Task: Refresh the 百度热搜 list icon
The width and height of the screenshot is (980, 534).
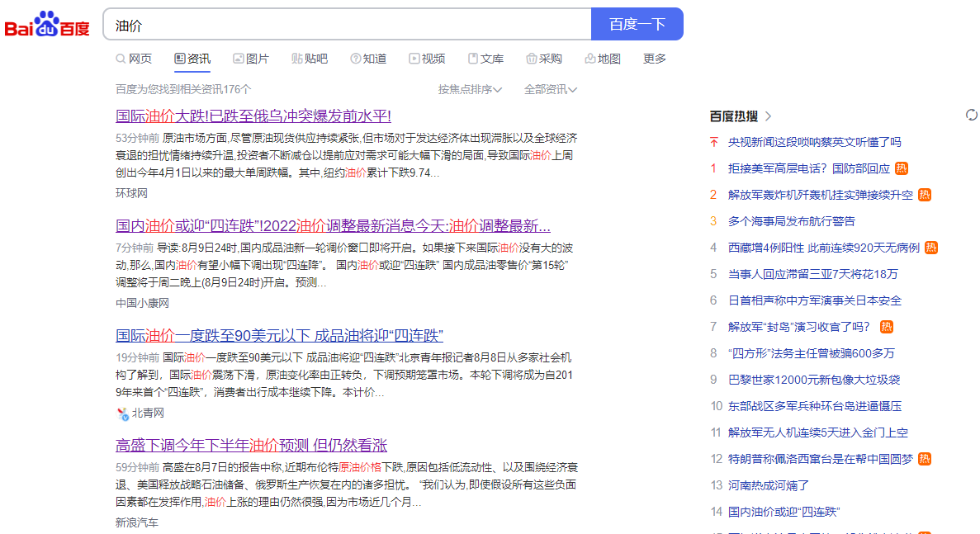Action: (x=971, y=115)
